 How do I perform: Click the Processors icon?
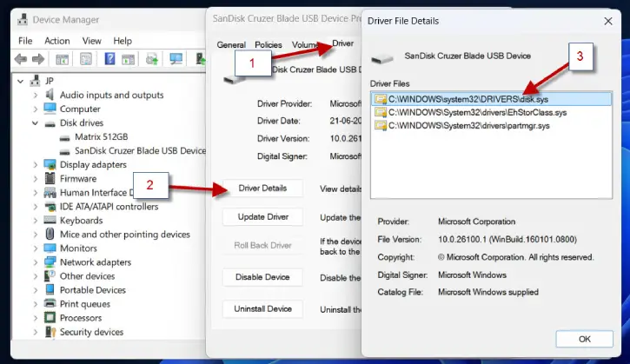point(50,318)
